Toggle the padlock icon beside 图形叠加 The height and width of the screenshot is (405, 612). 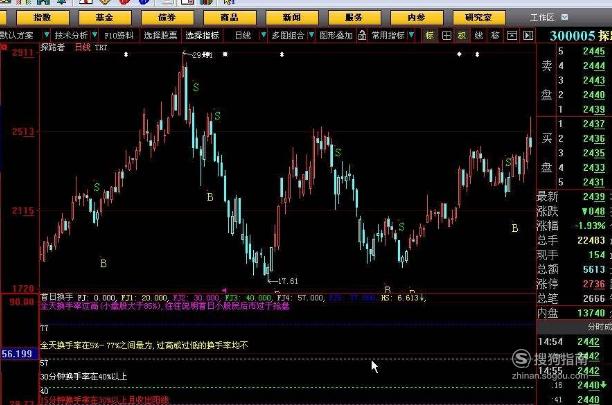coord(362,35)
